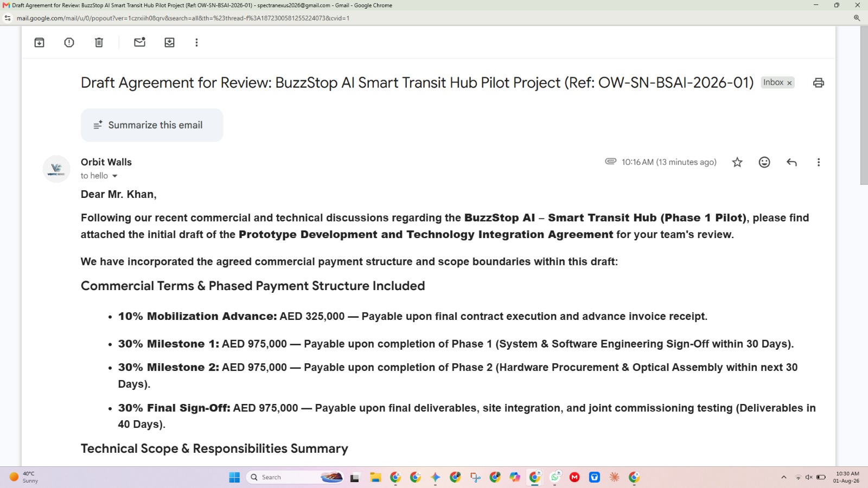Image resolution: width=868 pixels, height=488 pixels.
Task: Open the Windows Start menu
Action: pos(234,477)
